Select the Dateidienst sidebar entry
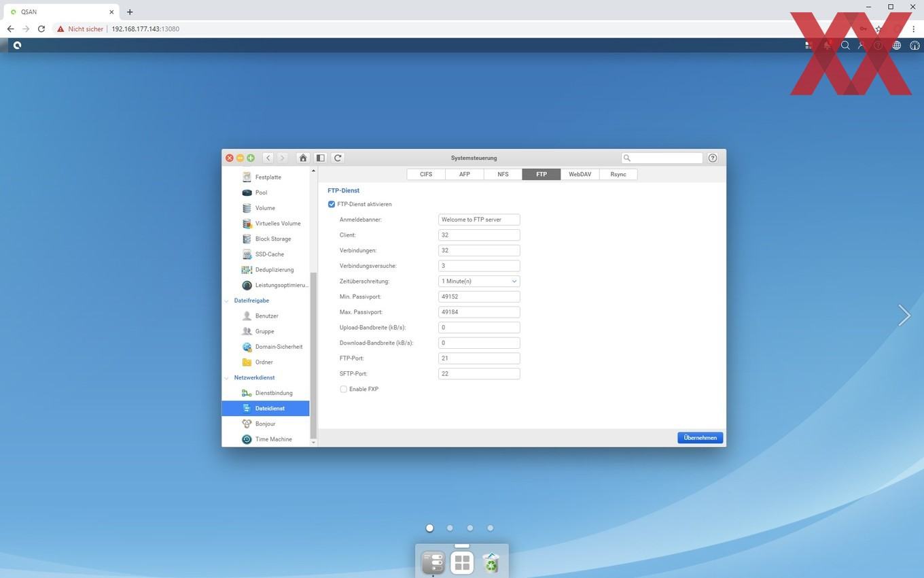The height and width of the screenshot is (578, 924). point(266,408)
